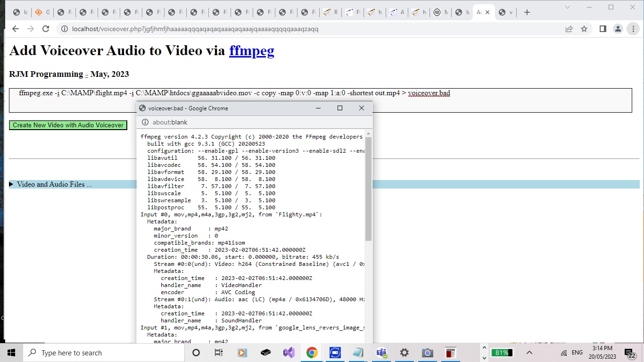
Task: Share this page icon in address bar
Action: point(569,29)
